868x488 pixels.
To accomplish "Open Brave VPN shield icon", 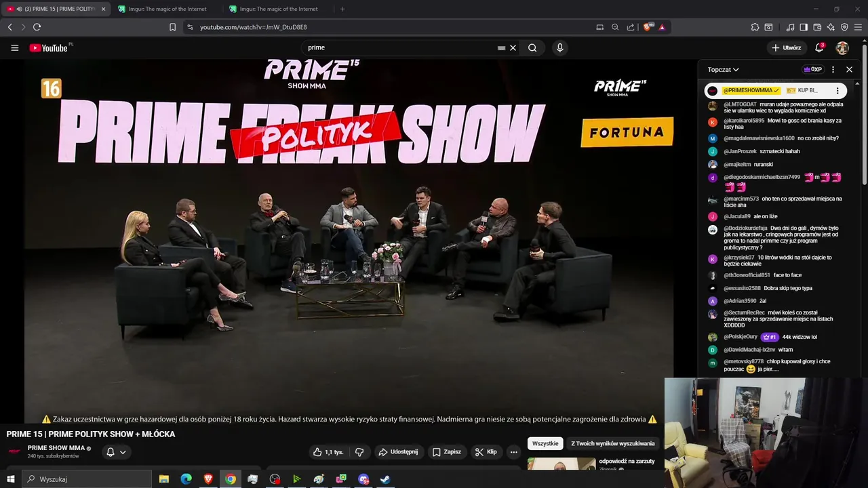I will click(x=844, y=27).
